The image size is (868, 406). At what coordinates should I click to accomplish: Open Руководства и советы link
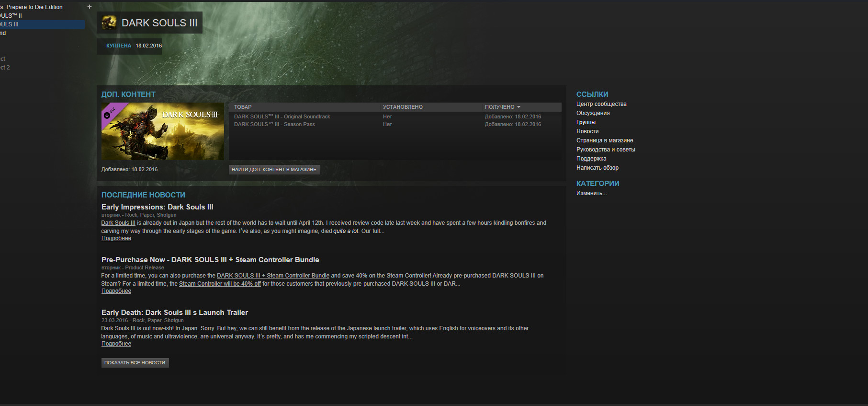pyautogui.click(x=606, y=150)
